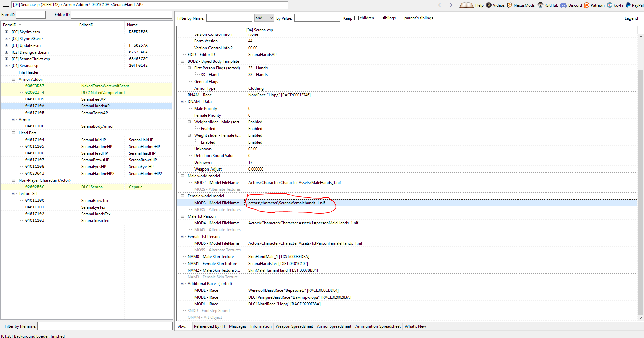The image size is (644, 338).
Task: Open Help book icon
Action: 467,5
